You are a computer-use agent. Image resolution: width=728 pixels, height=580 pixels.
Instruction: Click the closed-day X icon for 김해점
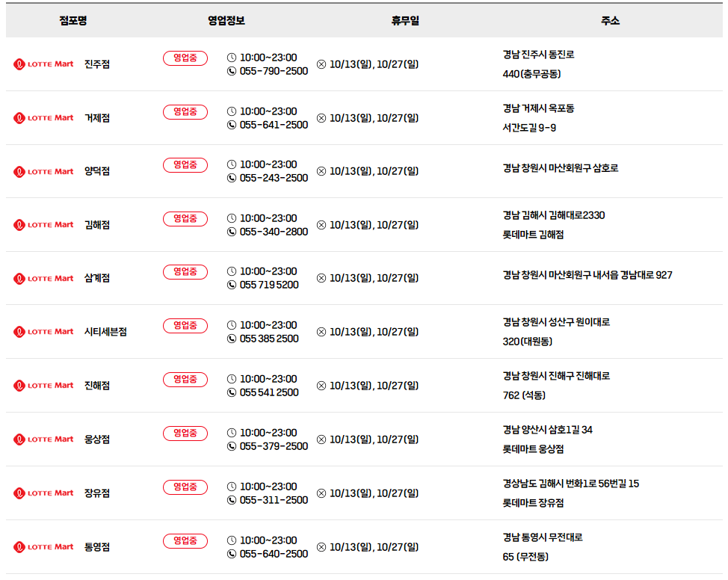coord(321,225)
